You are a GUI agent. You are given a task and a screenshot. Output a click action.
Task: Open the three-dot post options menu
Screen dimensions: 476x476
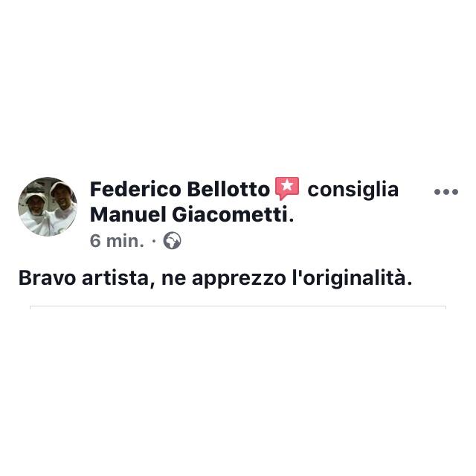(446, 192)
